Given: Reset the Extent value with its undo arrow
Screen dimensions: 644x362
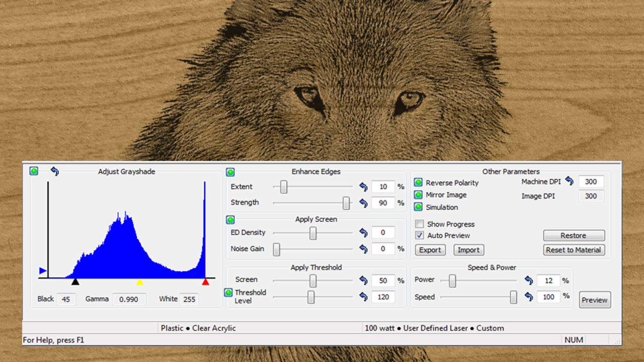Looking at the screenshot, I should [363, 187].
